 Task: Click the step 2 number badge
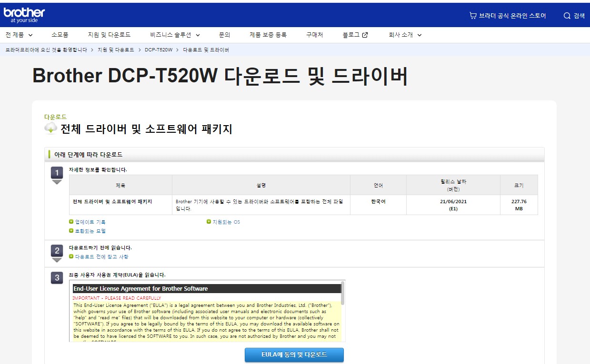click(57, 251)
